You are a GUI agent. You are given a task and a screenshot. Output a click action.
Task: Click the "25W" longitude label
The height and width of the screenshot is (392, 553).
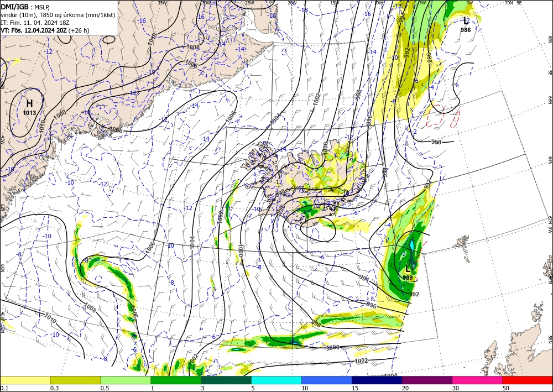249,3
